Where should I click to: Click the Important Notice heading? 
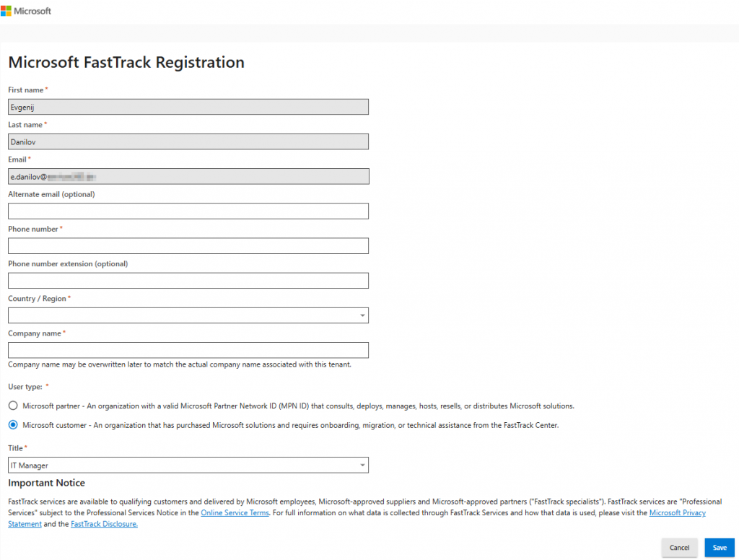pyautogui.click(x=46, y=483)
